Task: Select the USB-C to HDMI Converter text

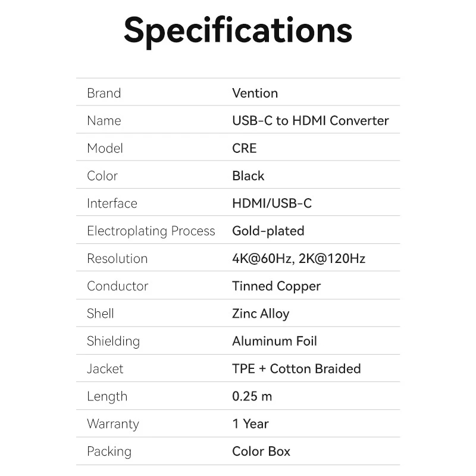Action: click(x=310, y=121)
